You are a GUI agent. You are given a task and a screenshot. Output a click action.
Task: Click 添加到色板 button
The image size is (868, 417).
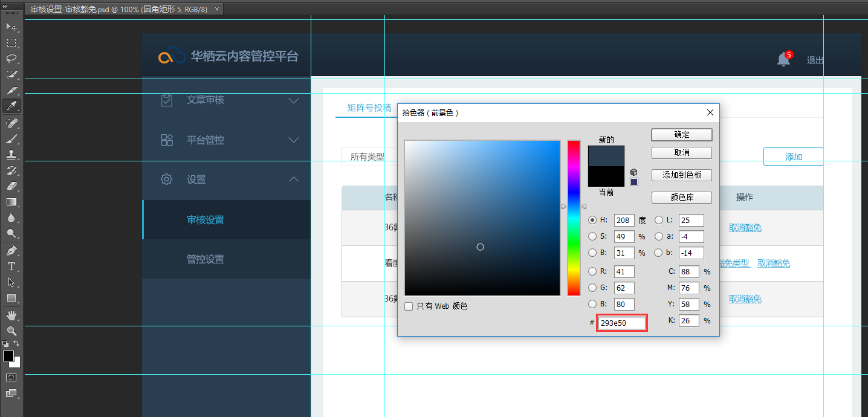coord(682,175)
